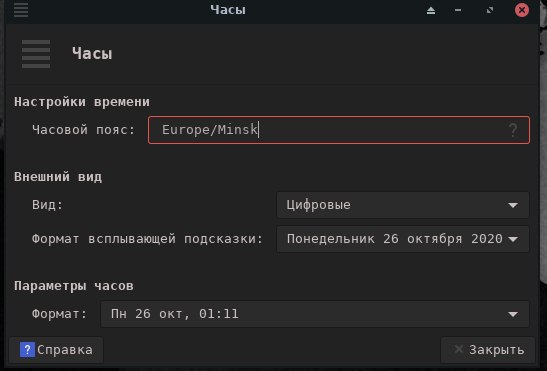Viewport: 547px width, 371px height.
Task: Maximize the Часы window
Action: (490, 10)
